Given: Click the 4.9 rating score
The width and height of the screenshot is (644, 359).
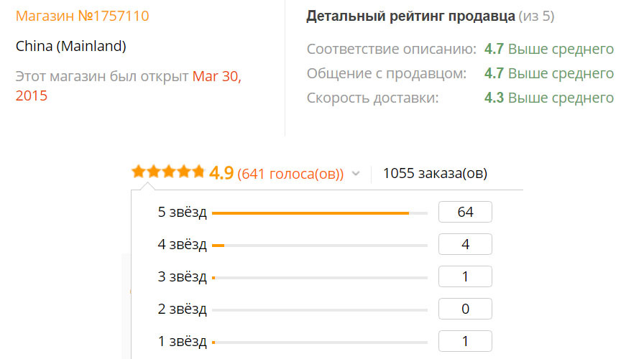Looking at the screenshot, I should 221,173.
